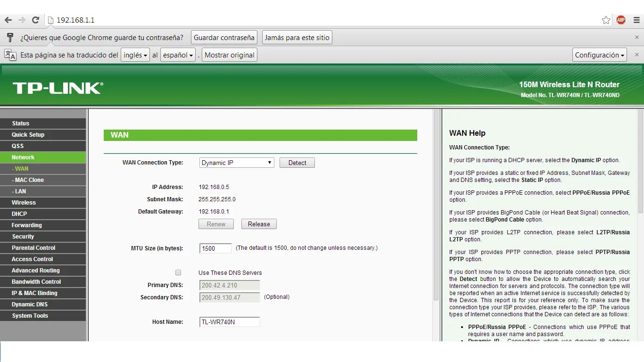644x362 pixels.
Task: Open the español target language dropdown
Action: pos(178,55)
